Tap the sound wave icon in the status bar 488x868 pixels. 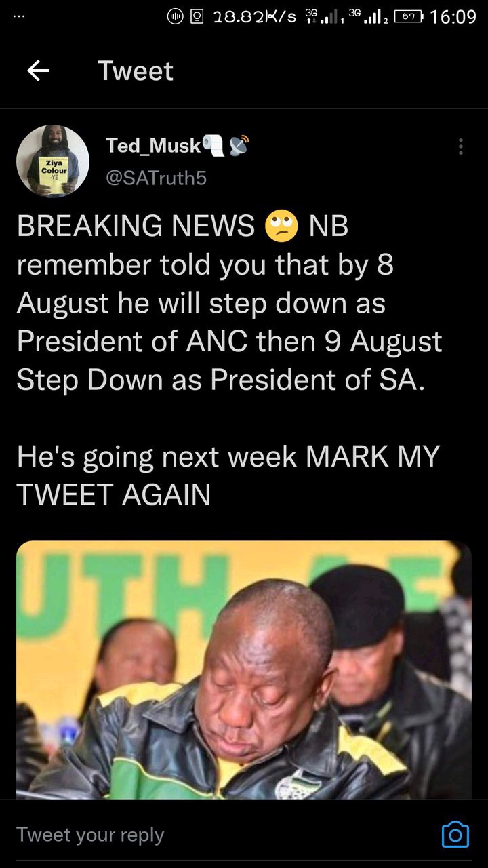point(175,17)
